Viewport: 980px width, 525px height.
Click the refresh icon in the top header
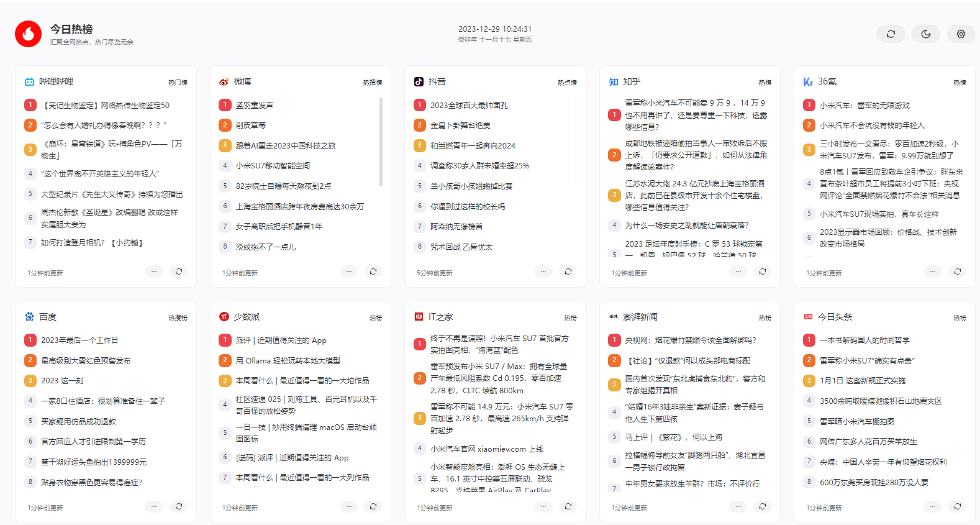(x=891, y=34)
